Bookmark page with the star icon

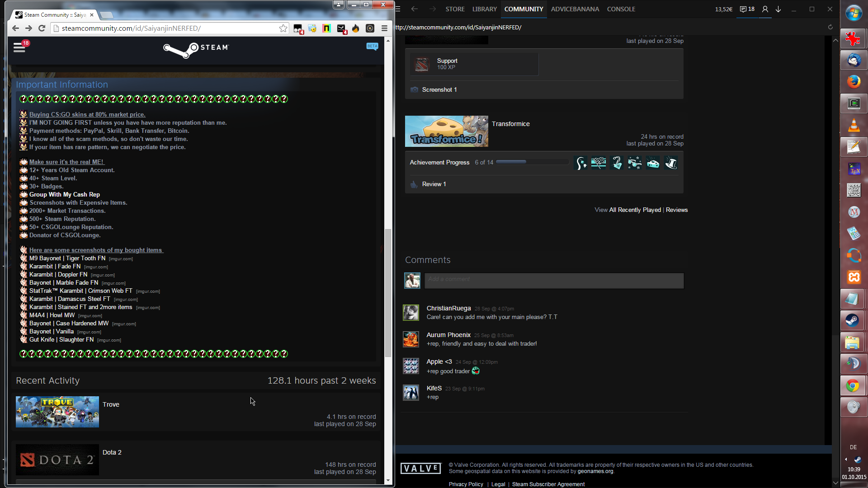(283, 28)
